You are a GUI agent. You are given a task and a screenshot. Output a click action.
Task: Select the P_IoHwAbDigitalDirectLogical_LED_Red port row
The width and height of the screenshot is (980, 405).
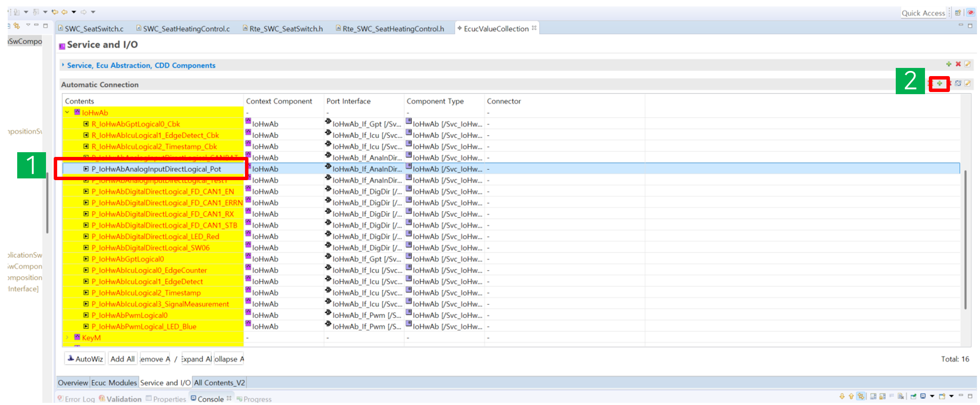click(155, 236)
